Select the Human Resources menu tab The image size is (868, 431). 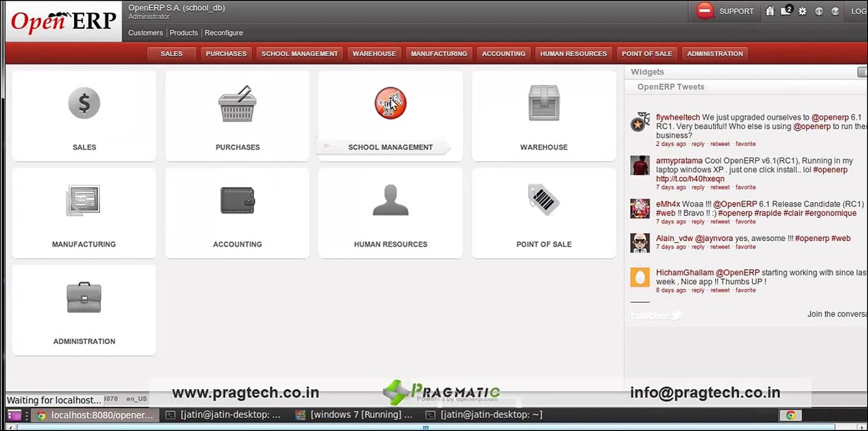573,54
